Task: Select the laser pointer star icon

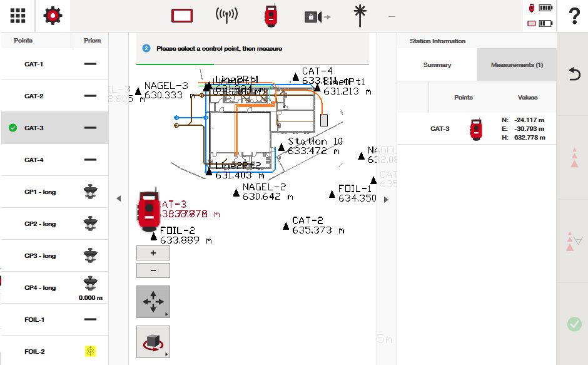Action: pyautogui.click(x=359, y=16)
